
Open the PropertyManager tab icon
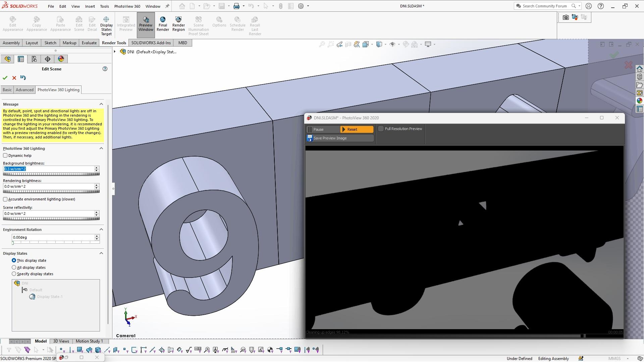[x=21, y=59]
